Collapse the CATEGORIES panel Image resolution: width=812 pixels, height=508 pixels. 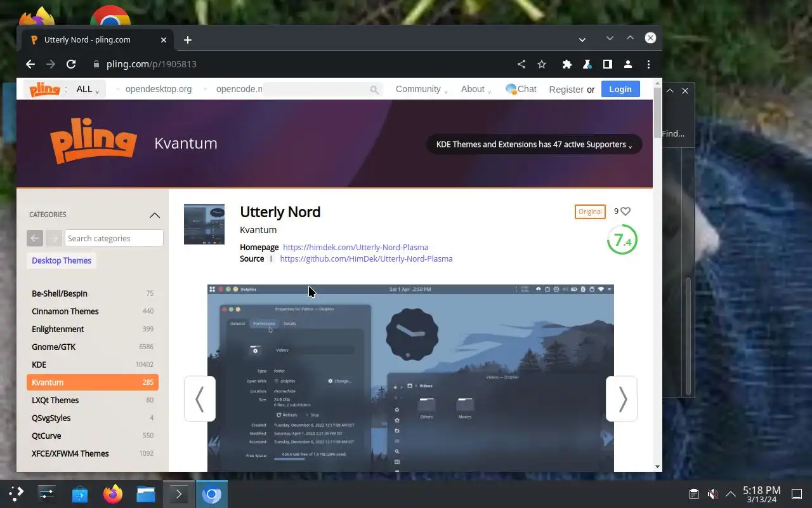click(x=155, y=215)
